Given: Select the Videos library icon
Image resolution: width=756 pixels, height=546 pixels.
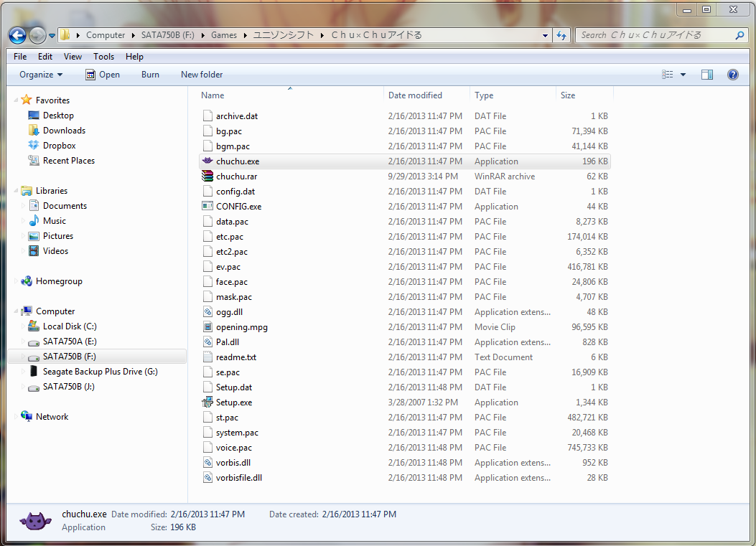Looking at the screenshot, I should (34, 251).
